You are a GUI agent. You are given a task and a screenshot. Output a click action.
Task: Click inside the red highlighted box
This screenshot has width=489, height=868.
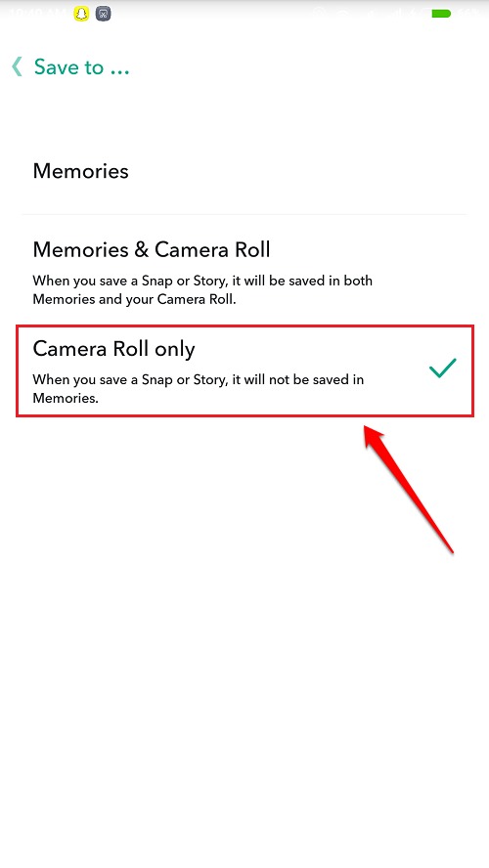244,370
